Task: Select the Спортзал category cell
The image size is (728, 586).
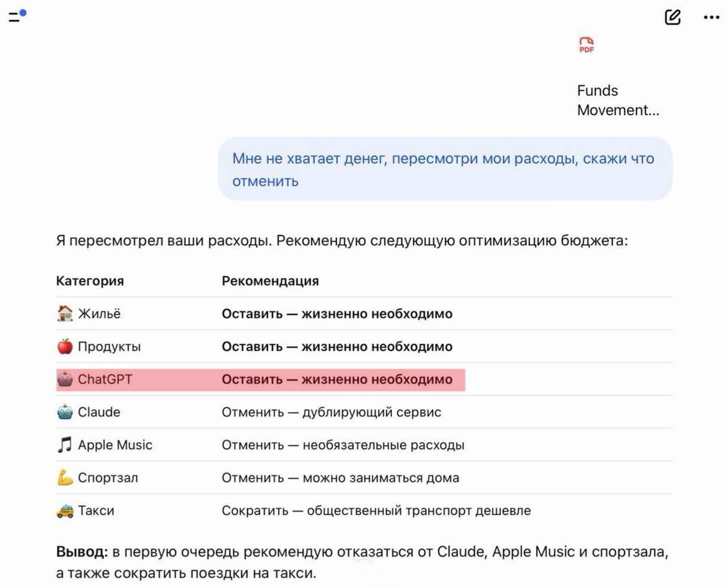Action: click(108, 478)
